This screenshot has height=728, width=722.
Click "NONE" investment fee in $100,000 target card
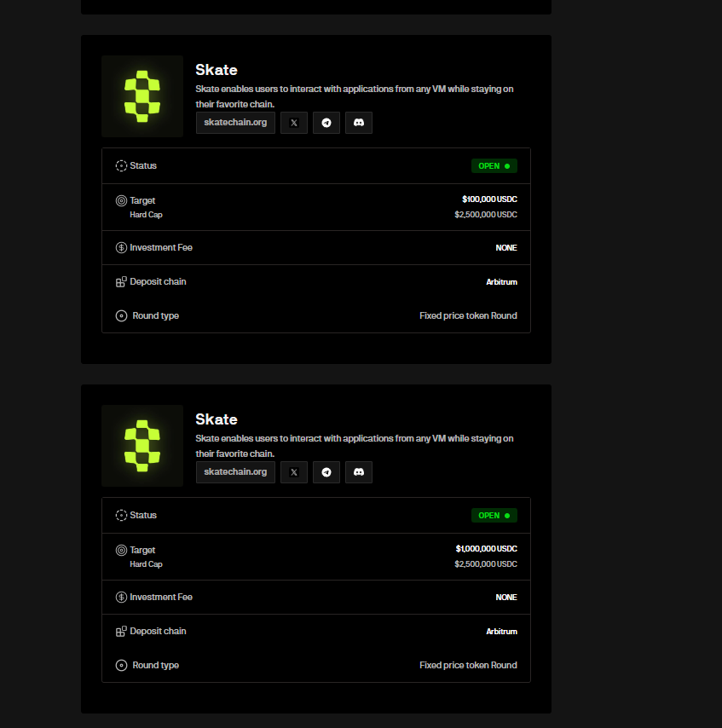point(506,248)
